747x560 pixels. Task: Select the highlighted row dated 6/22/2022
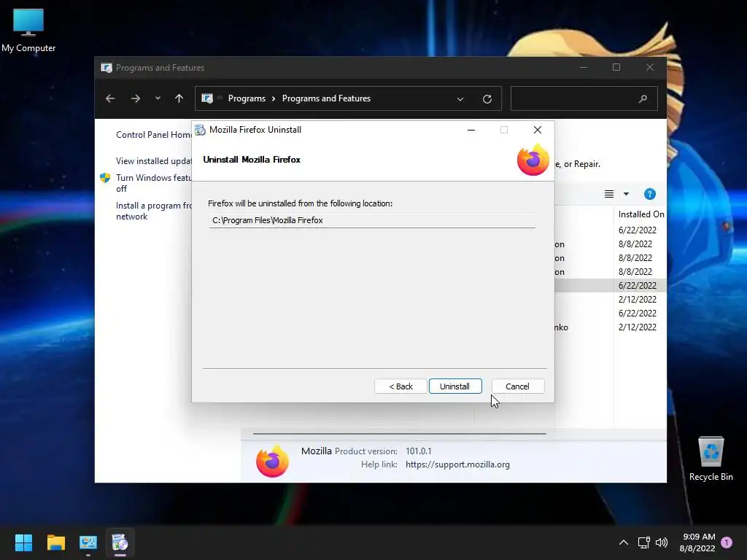click(x=611, y=285)
